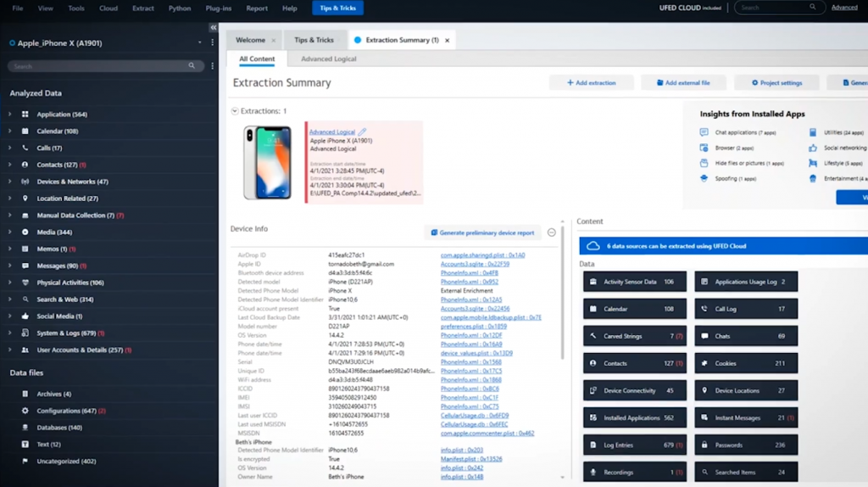The height and width of the screenshot is (487, 868).
Task: Open the Plug-ins menu
Action: point(218,8)
